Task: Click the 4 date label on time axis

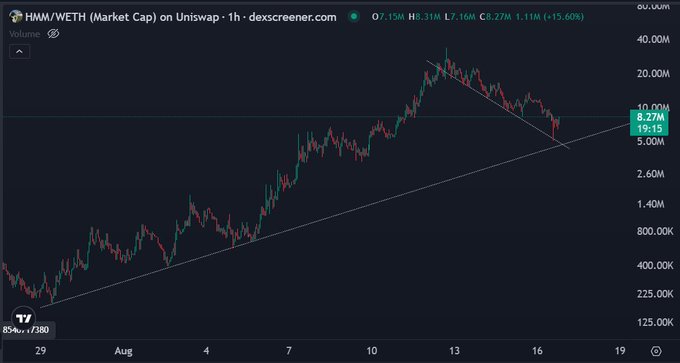Action: pos(206,350)
